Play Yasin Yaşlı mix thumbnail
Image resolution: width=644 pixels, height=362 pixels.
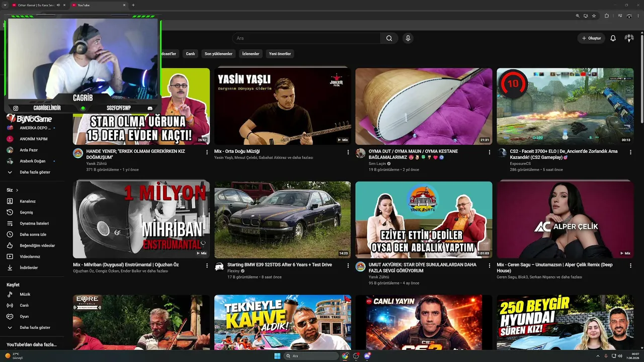[x=283, y=107]
